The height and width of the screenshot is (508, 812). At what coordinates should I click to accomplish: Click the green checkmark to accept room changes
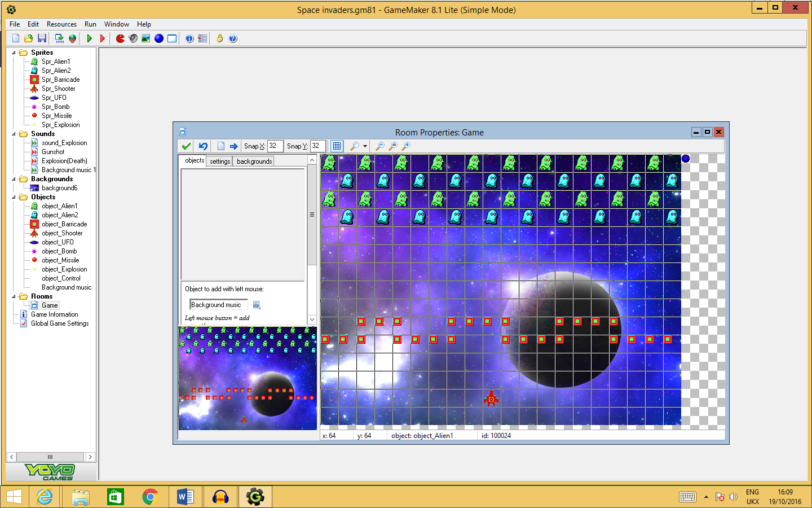point(186,146)
